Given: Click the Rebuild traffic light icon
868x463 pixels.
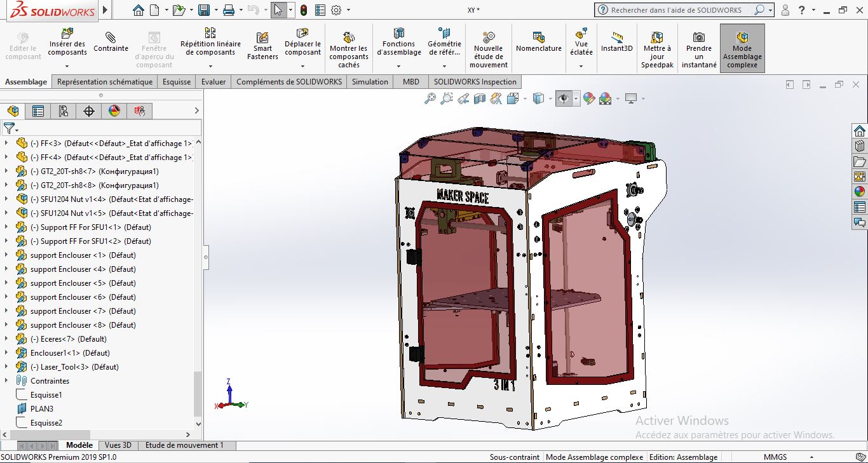Looking at the screenshot, I should point(304,10).
